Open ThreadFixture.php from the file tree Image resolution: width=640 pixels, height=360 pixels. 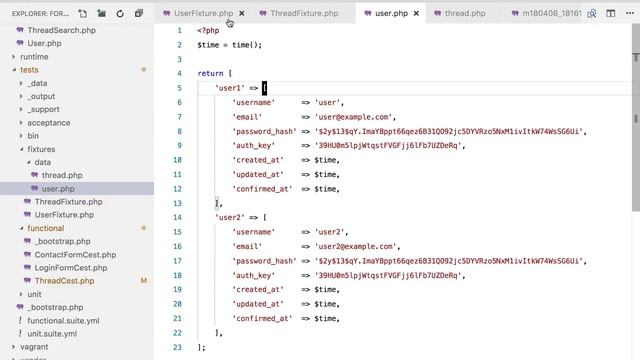69,202
